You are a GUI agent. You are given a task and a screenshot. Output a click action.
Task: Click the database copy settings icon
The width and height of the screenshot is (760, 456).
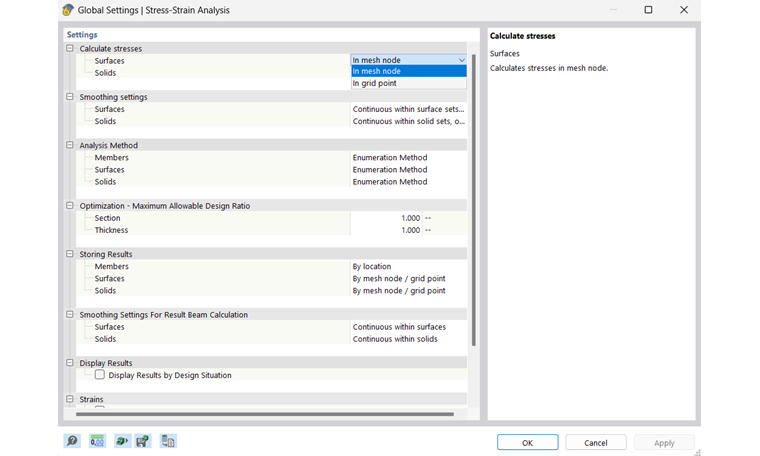(168, 441)
